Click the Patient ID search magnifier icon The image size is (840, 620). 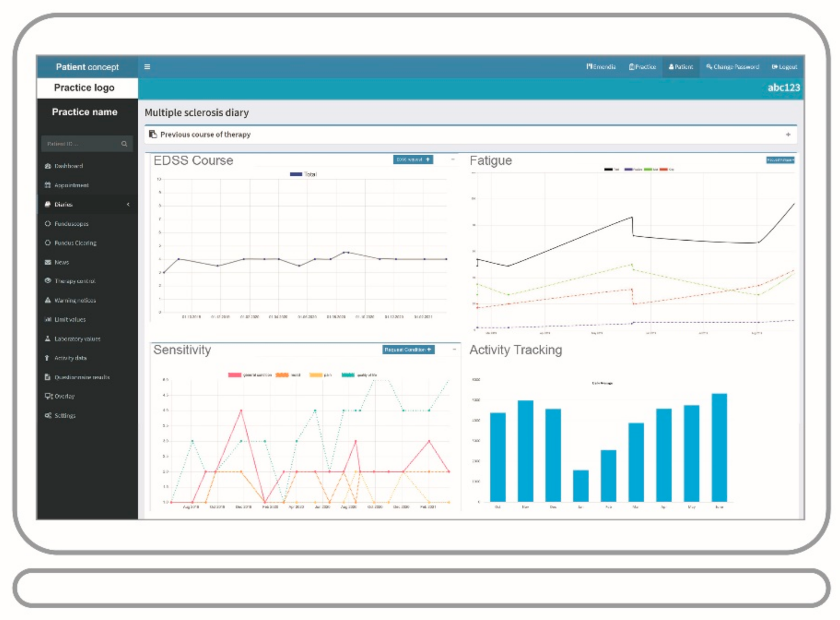(x=124, y=144)
